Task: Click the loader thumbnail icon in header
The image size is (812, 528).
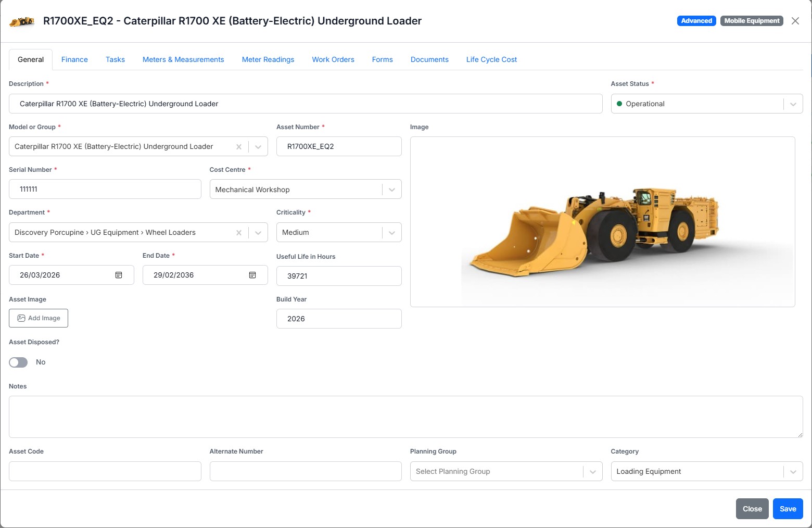Action: [x=22, y=21]
